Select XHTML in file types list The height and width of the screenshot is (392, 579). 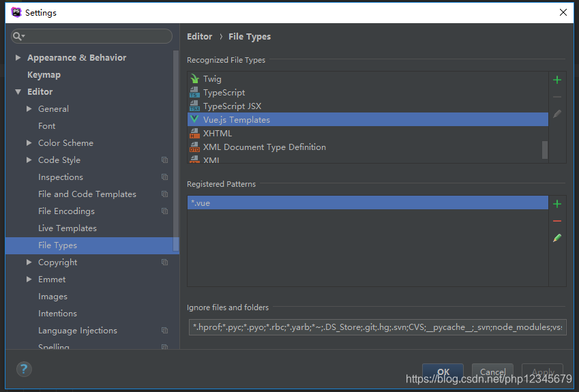[368, 133]
